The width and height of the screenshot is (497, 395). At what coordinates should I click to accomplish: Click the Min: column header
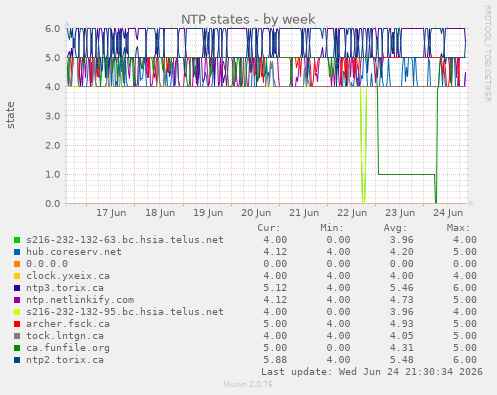pyautogui.click(x=332, y=228)
